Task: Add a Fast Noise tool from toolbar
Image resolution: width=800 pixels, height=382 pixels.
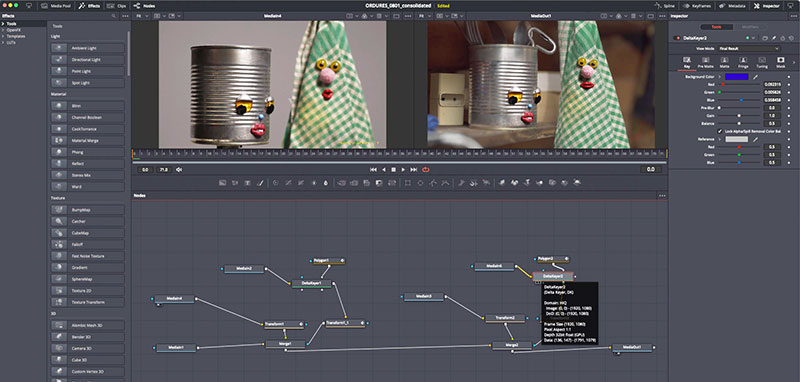Action: tap(235, 183)
